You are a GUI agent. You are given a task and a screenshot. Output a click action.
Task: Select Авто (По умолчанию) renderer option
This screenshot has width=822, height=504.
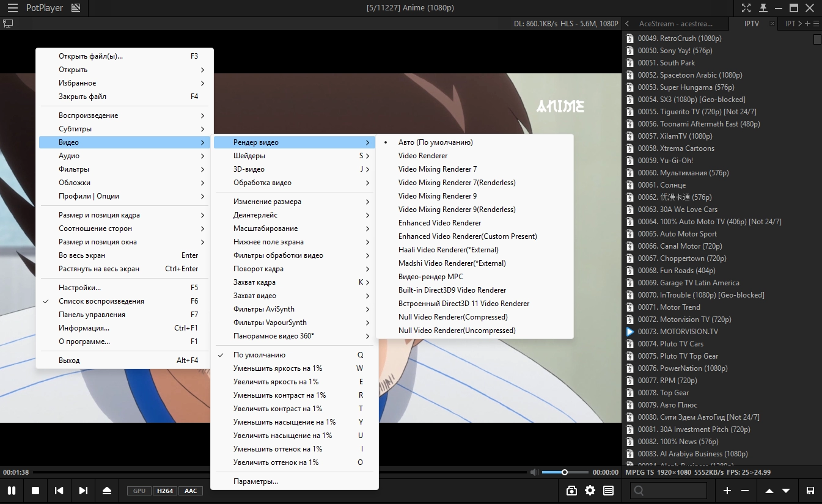click(435, 142)
